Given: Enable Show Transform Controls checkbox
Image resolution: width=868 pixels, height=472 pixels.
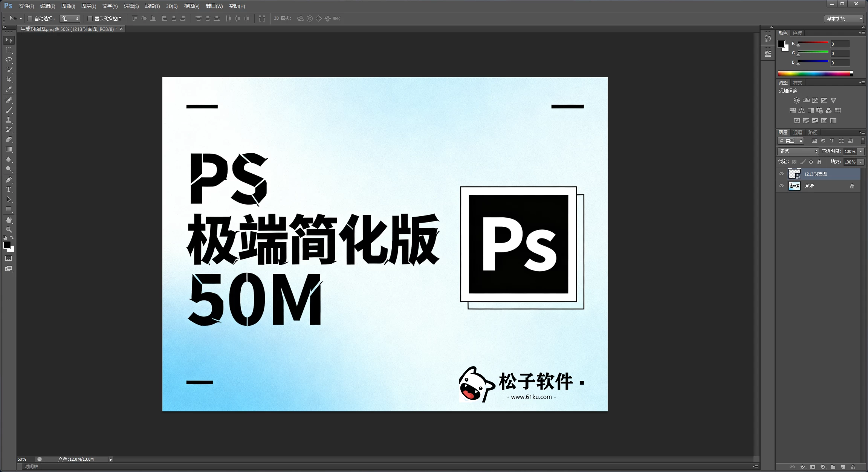Looking at the screenshot, I should tap(90, 18).
